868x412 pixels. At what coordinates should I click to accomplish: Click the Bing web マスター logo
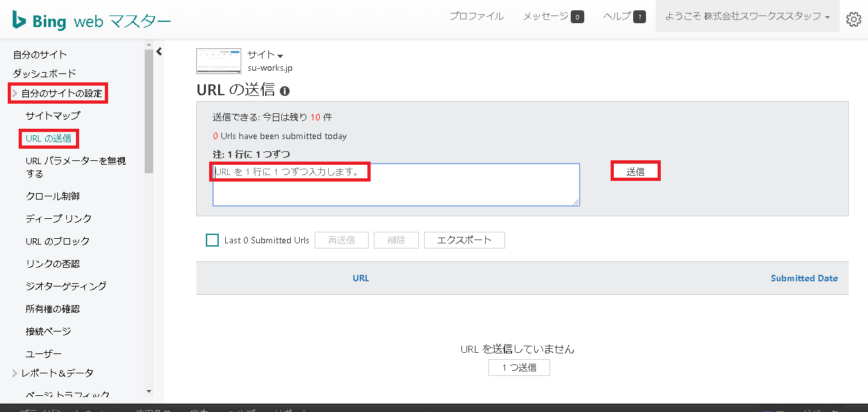(x=91, y=21)
